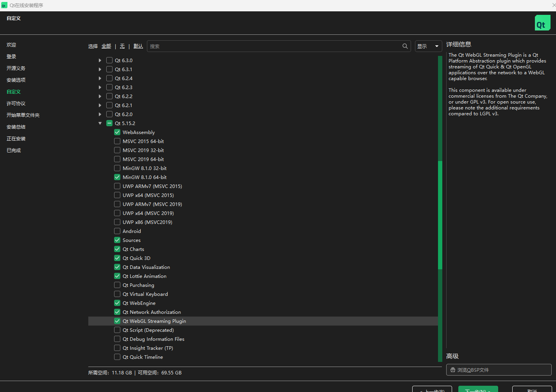Screen dimensions: 556x392
Task: Check UWP x64 (MSVC 2015)
Action: coord(117,195)
